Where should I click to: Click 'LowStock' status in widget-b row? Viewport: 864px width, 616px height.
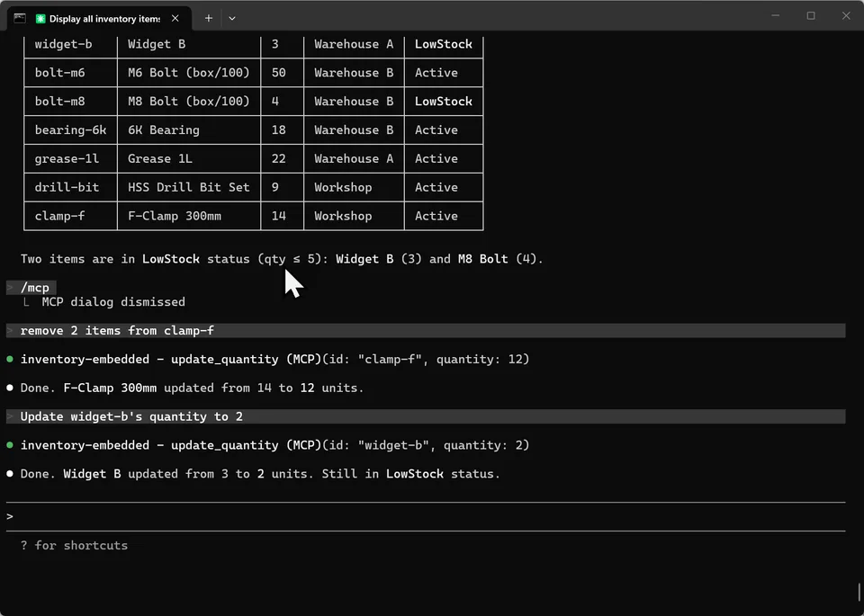tap(443, 44)
